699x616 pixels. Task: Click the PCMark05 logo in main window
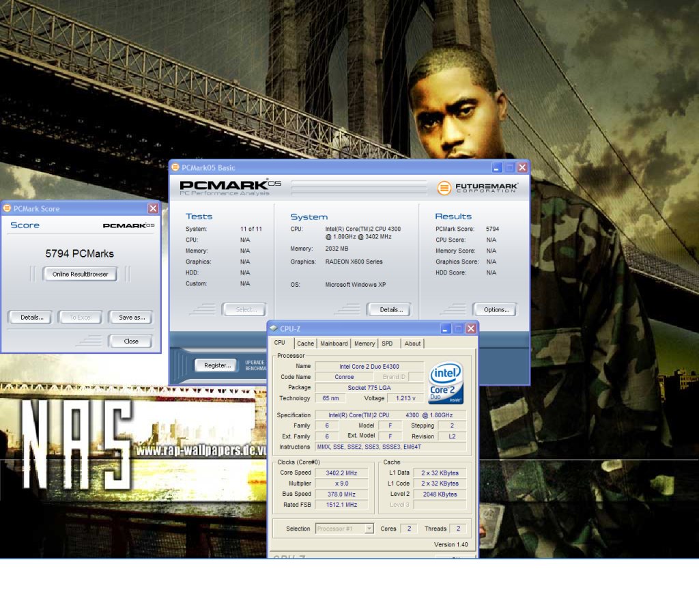point(230,187)
